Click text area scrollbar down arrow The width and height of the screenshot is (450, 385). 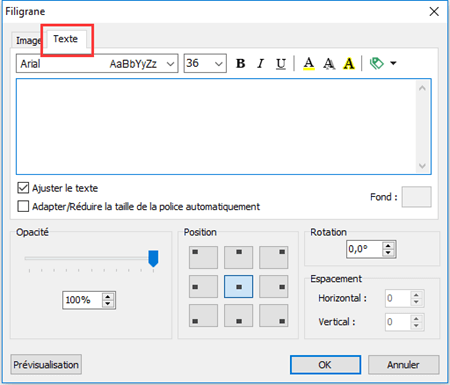coord(422,166)
